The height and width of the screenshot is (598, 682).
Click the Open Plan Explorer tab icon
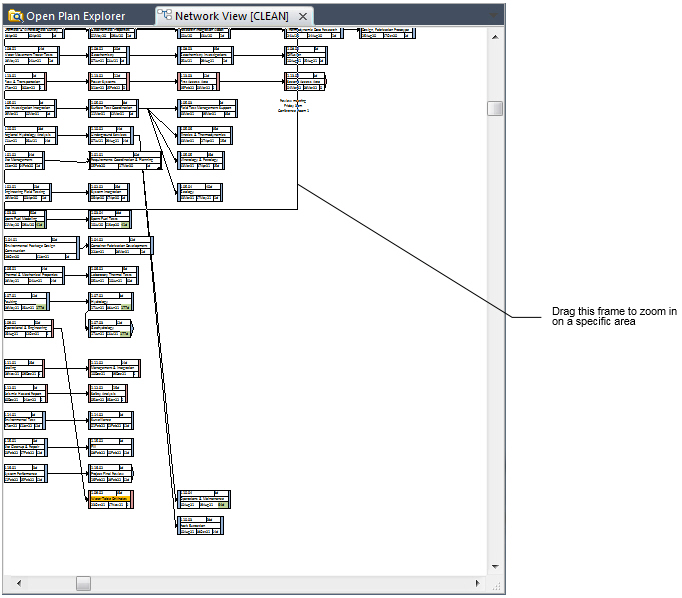[15, 16]
